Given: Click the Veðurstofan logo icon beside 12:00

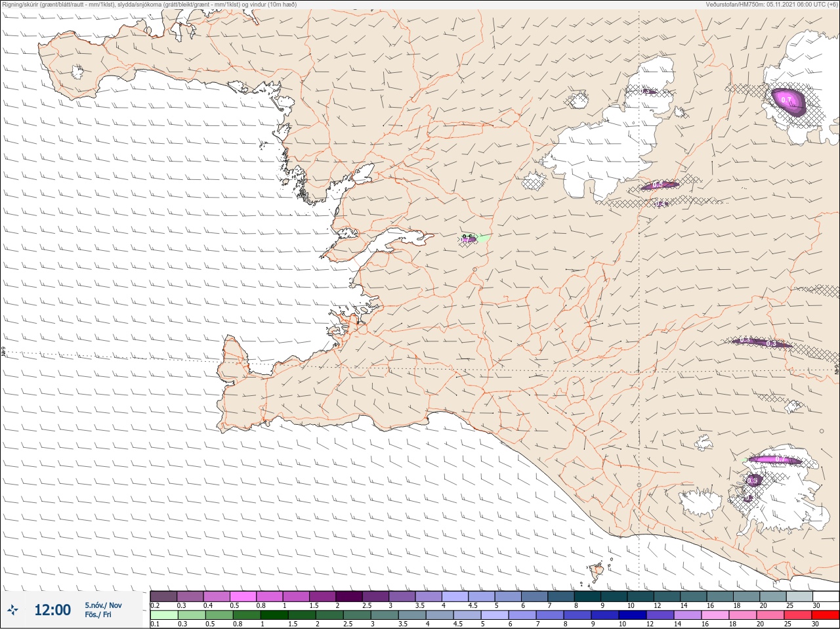Looking at the screenshot, I should [x=13, y=610].
